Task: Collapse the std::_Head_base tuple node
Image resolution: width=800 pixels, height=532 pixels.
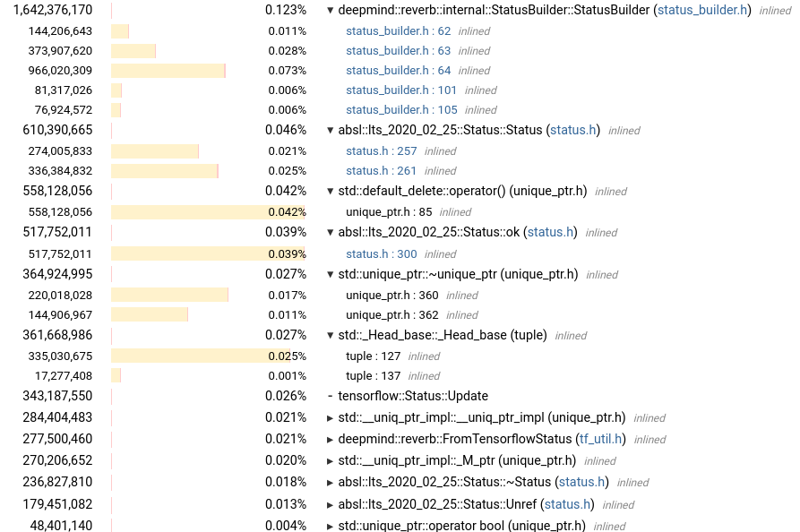Action: coord(330,335)
